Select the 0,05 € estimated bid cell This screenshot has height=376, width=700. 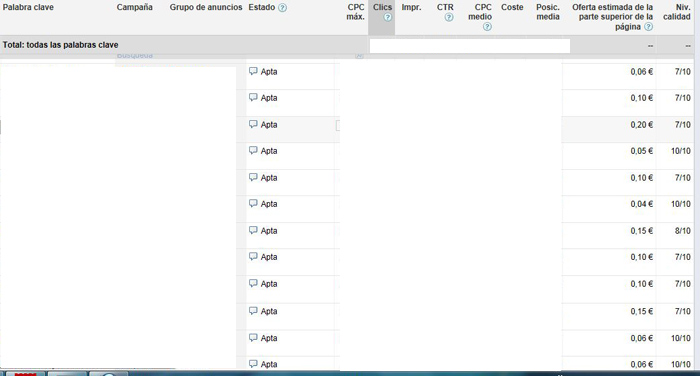[x=642, y=151]
